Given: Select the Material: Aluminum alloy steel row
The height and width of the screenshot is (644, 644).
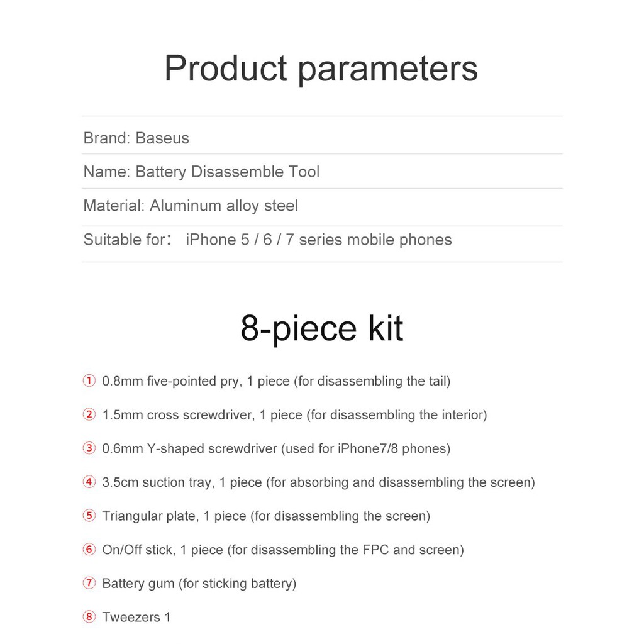Looking at the screenshot, I should (322, 207).
